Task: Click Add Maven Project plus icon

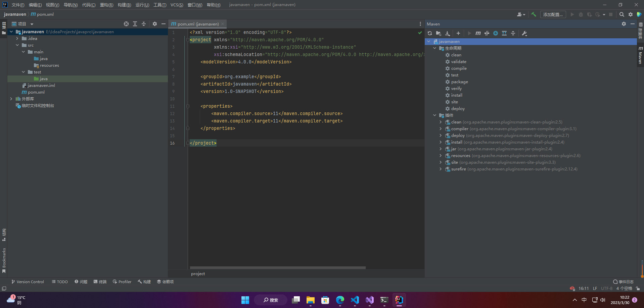Action: (x=458, y=33)
